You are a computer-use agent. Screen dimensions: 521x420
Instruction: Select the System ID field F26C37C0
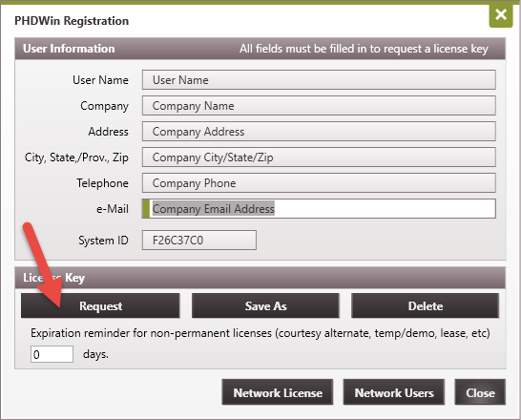tap(199, 240)
